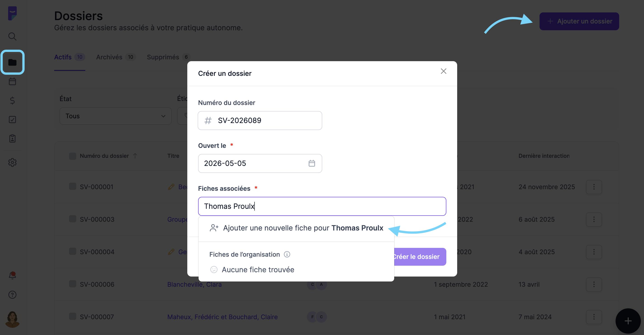The height and width of the screenshot is (335, 644).
Task: Open the notifications bell icon
Action: pos(12,275)
